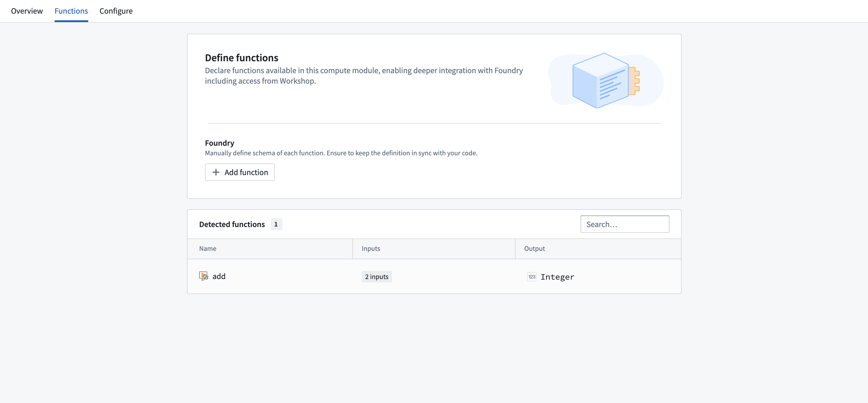Click the Output column header

point(534,249)
